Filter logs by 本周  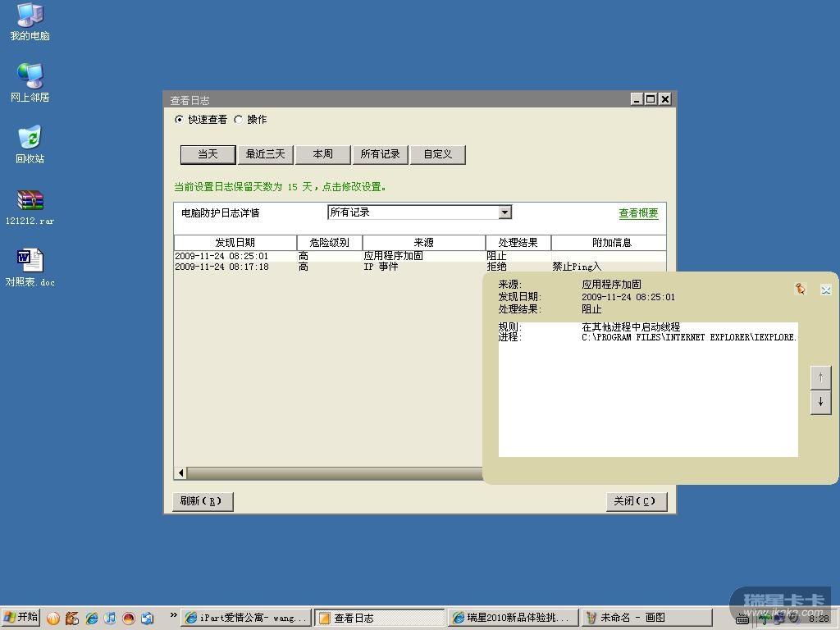point(322,154)
